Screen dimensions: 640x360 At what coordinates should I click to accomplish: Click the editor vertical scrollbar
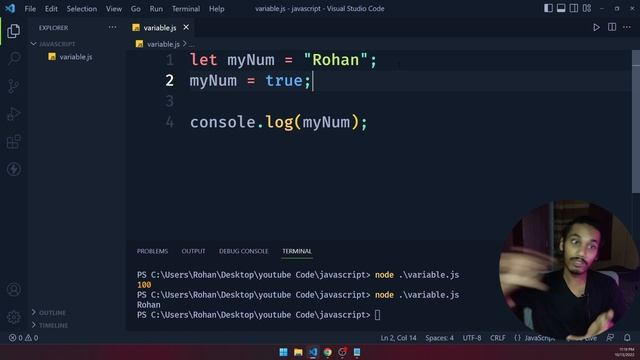636,122
